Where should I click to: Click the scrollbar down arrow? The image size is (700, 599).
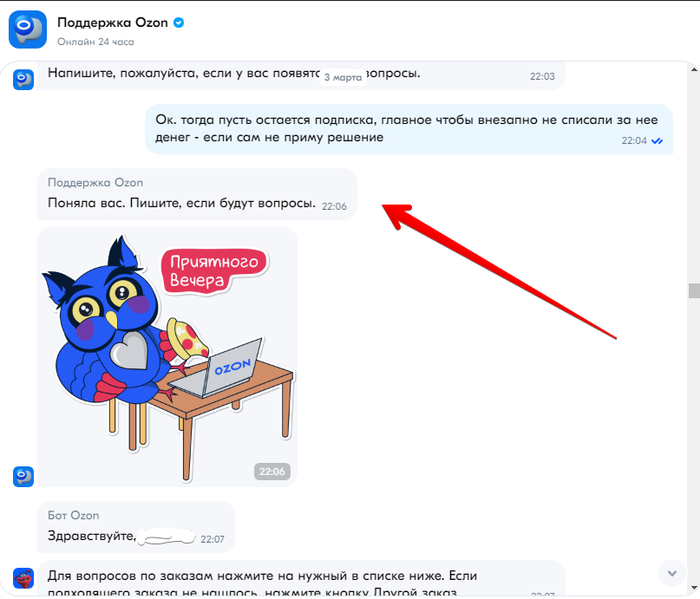tap(694, 588)
